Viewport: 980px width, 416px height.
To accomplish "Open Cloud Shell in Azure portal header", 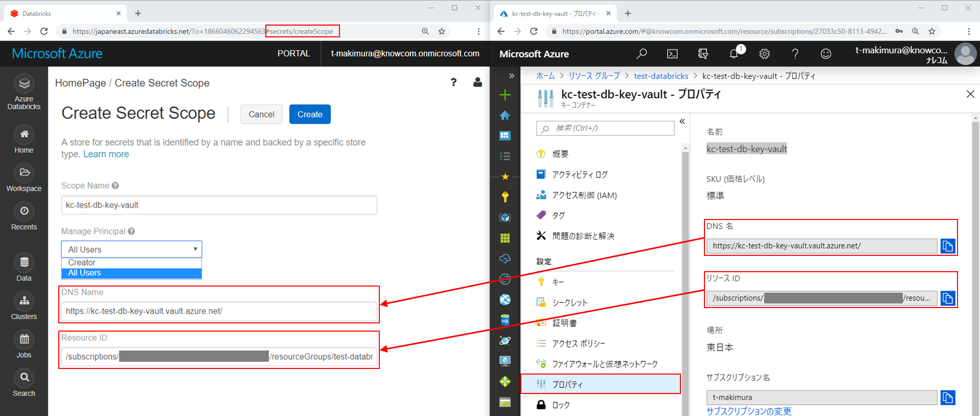I will [672, 54].
